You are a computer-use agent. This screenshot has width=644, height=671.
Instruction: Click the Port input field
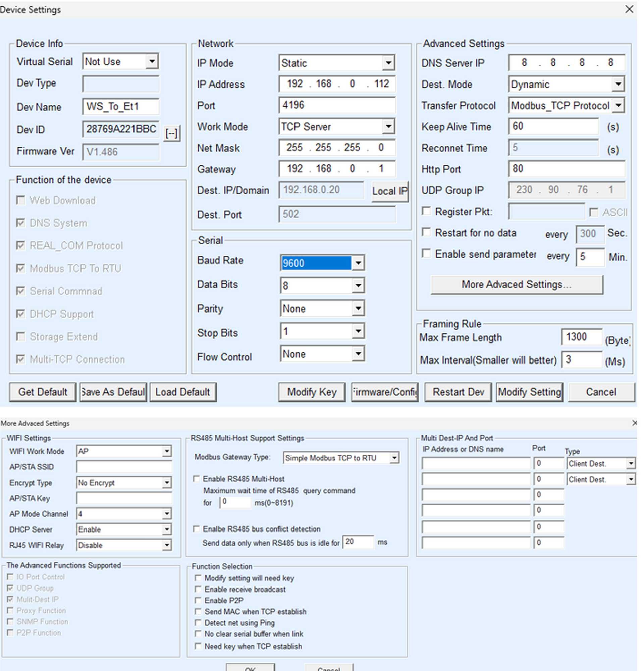(336, 105)
